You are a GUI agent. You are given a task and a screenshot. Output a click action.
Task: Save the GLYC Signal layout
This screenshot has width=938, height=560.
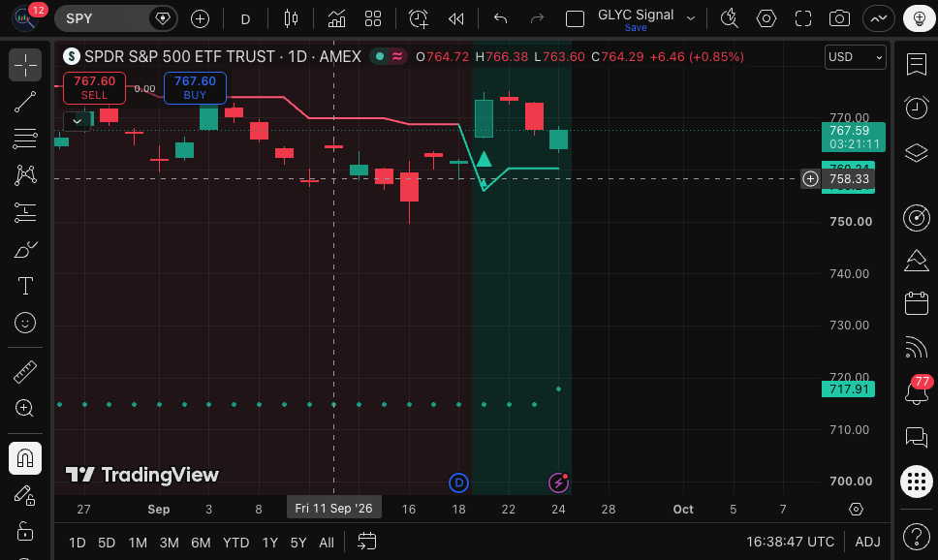pos(636,27)
